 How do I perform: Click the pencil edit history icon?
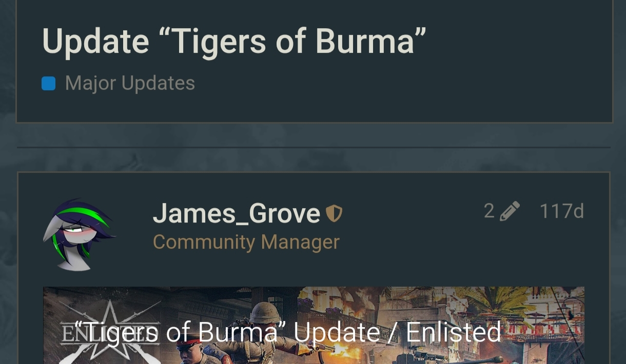(x=510, y=211)
